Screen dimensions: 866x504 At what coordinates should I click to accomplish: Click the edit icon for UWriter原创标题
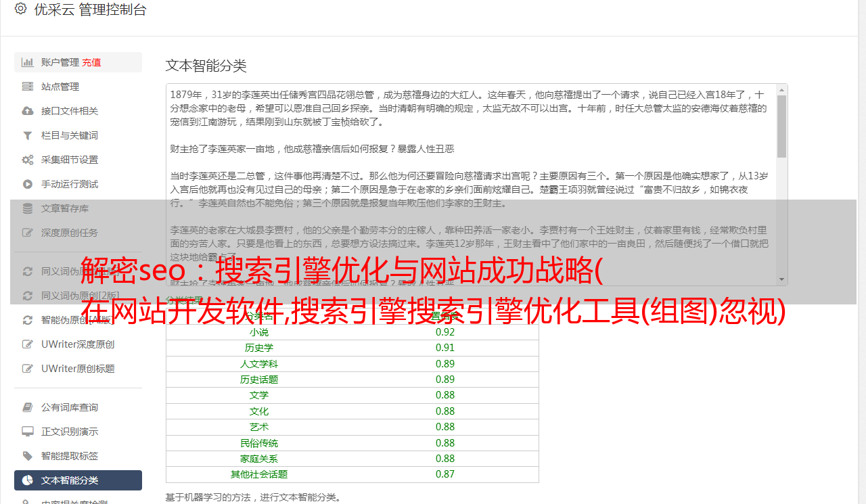coord(28,369)
